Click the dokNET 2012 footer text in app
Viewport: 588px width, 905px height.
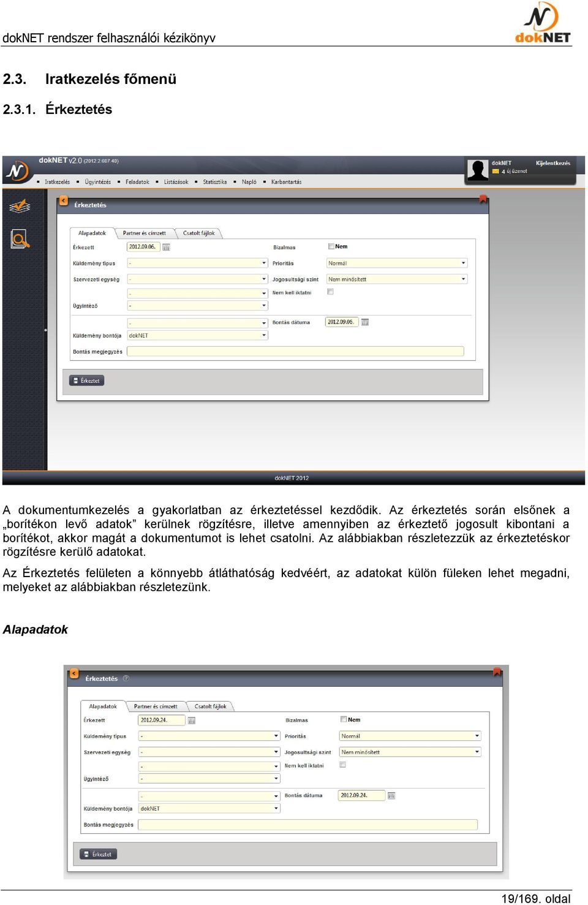(292, 478)
